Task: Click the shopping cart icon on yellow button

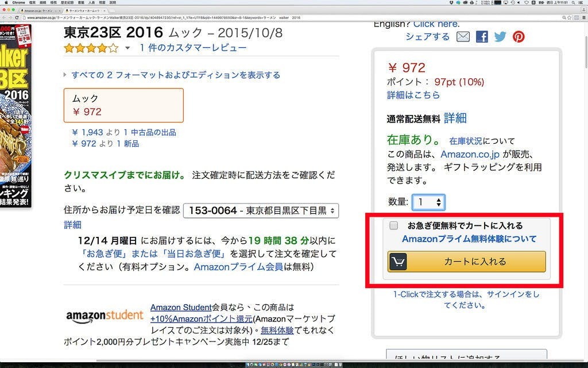Action: click(398, 262)
